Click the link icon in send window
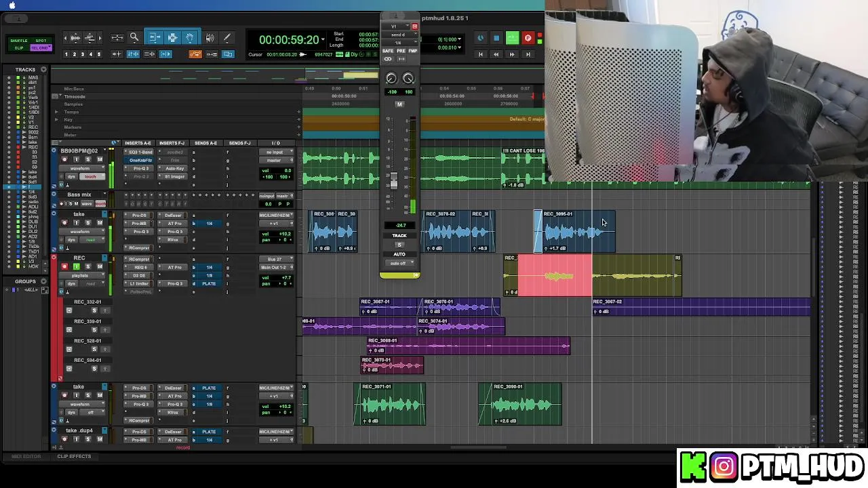Screen dimensions: 868x488 (388, 60)
